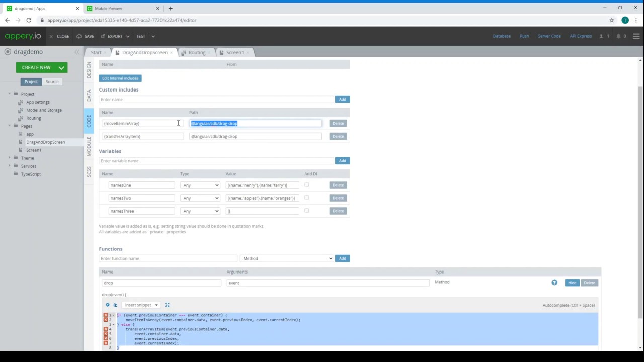Toggle Add DI checkbox for namesTwo
The image size is (644, 362).
tap(306, 198)
